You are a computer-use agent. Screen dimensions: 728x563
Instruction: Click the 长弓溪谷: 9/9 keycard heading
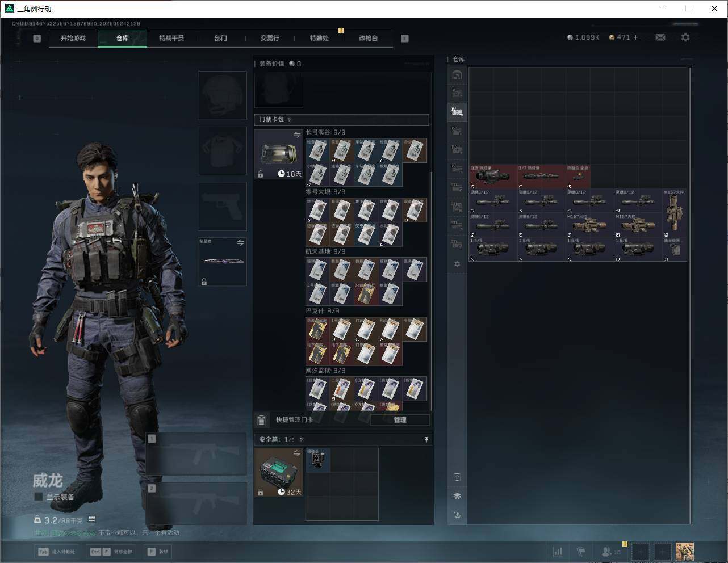325,132
